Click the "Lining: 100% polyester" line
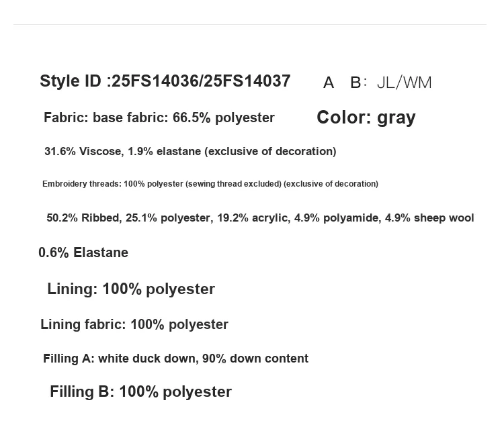The width and height of the screenshot is (504, 427). tap(130, 289)
